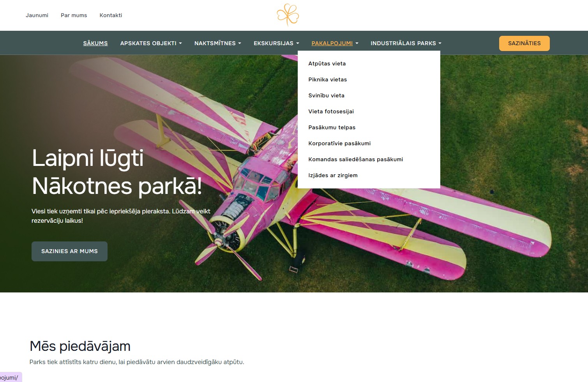This screenshot has height=382, width=588.
Task: Go to Par mums page
Action: coord(74,15)
